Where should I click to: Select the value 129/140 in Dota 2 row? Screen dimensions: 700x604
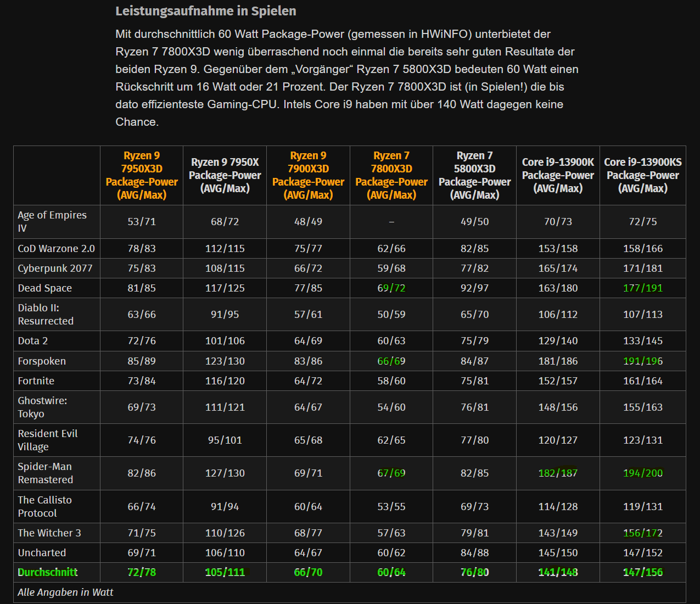[558, 340]
